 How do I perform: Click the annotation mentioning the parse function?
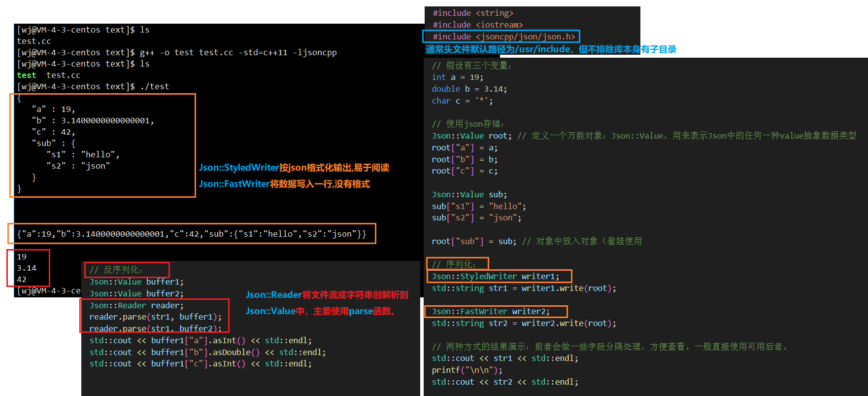tap(321, 311)
